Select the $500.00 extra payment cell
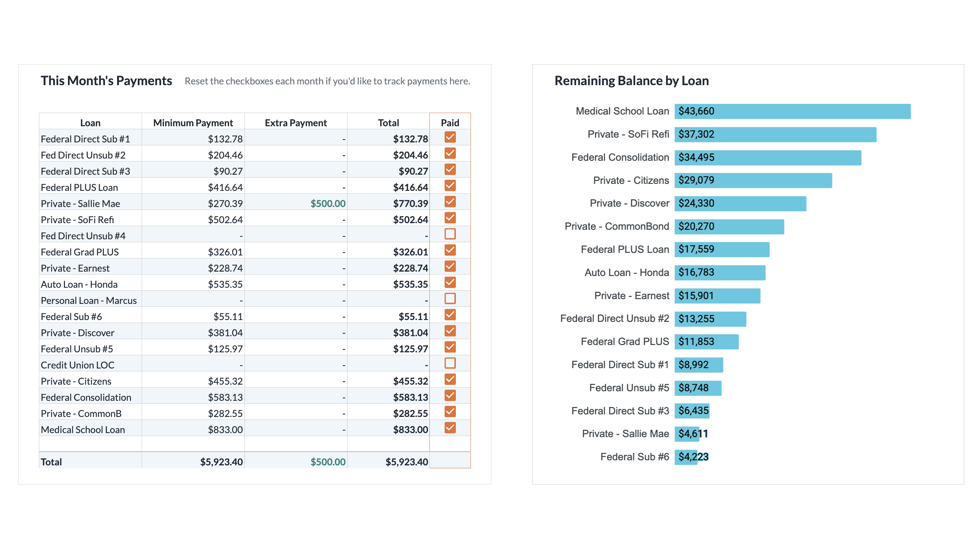This screenshot has height=552, width=980. pyautogui.click(x=327, y=204)
